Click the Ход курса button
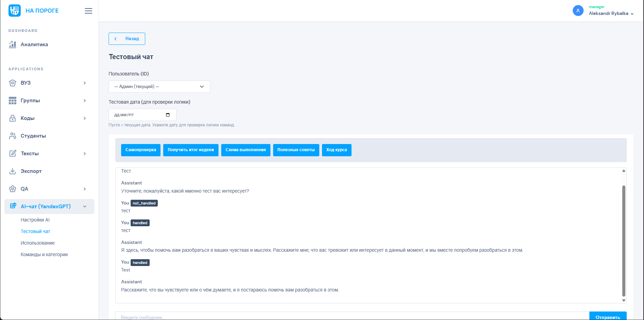This screenshot has height=320, width=644. (x=337, y=150)
